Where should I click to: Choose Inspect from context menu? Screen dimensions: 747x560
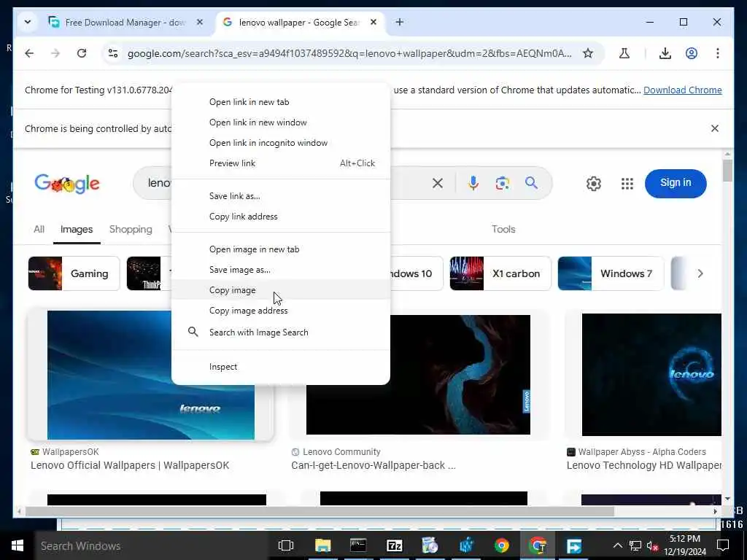(281, 367)
